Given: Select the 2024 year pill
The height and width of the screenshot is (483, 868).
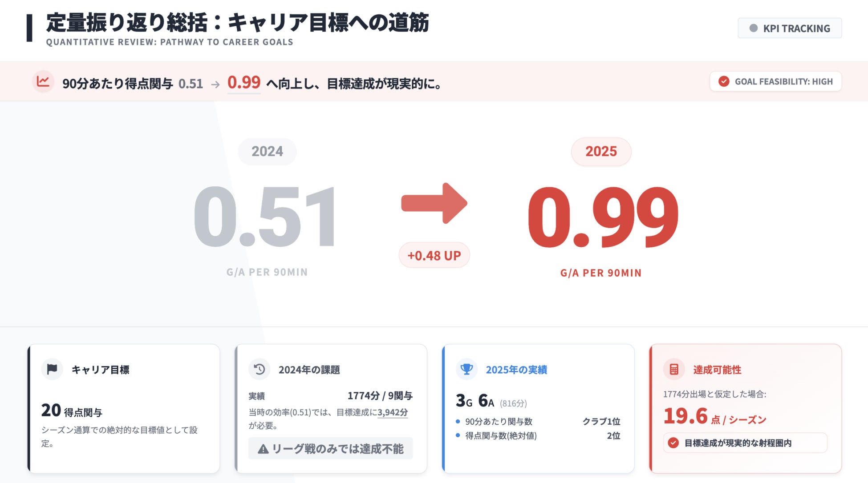Looking at the screenshot, I should (267, 151).
